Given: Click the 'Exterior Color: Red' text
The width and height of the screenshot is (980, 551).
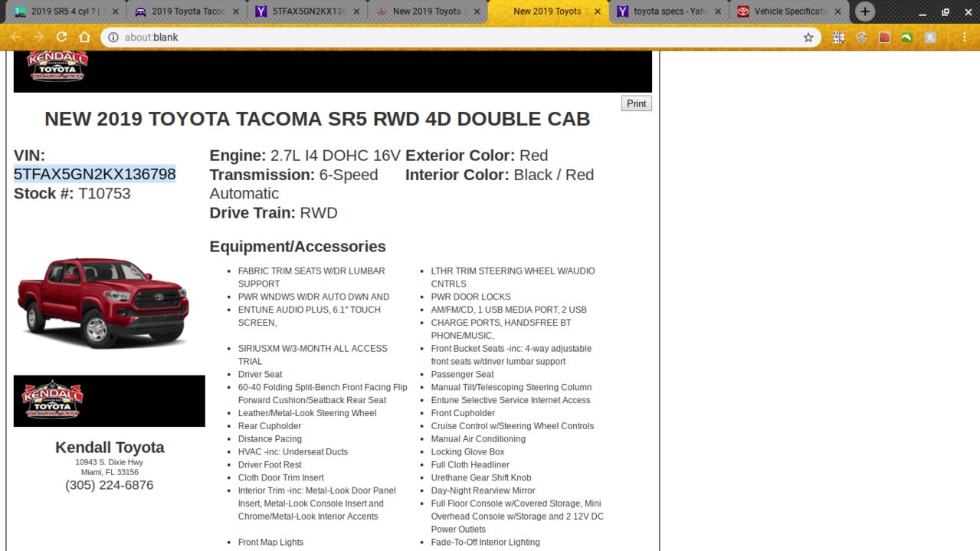Looking at the screenshot, I should 477,156.
